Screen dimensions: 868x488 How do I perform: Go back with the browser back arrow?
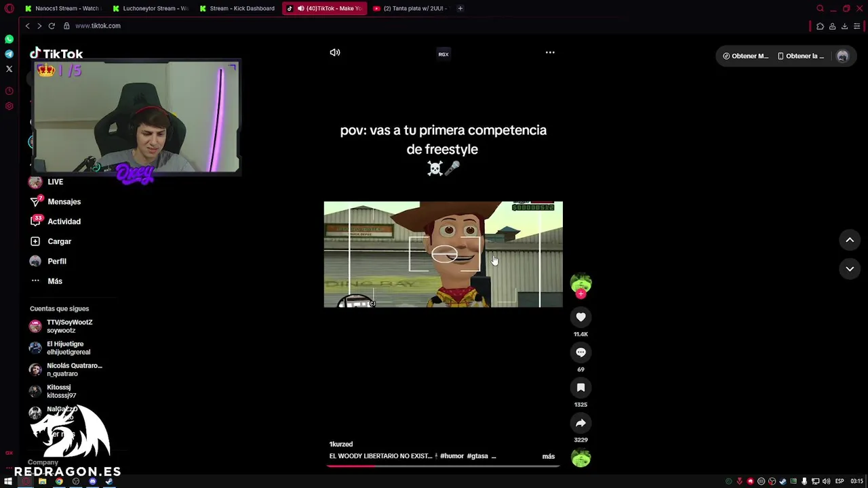pyautogui.click(x=27, y=26)
